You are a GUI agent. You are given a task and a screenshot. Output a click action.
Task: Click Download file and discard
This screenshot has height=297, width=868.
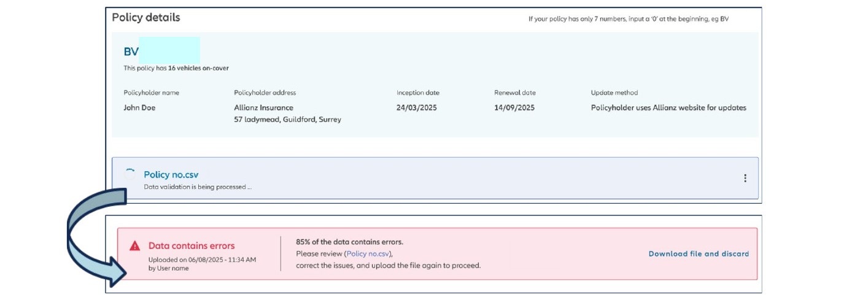pyautogui.click(x=699, y=253)
